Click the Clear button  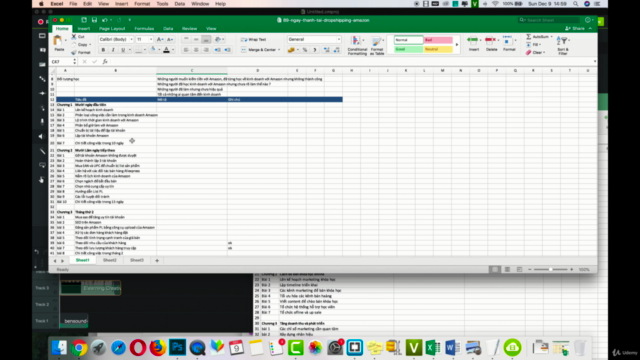tap(534, 53)
